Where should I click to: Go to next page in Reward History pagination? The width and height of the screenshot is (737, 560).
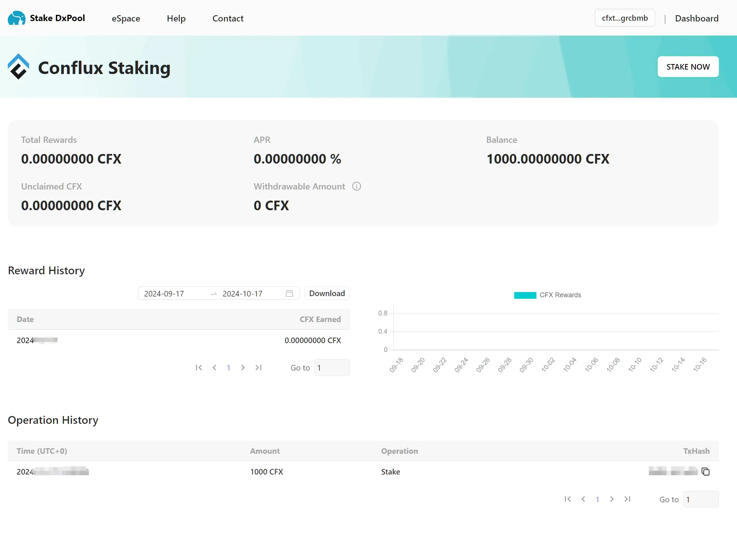[243, 368]
